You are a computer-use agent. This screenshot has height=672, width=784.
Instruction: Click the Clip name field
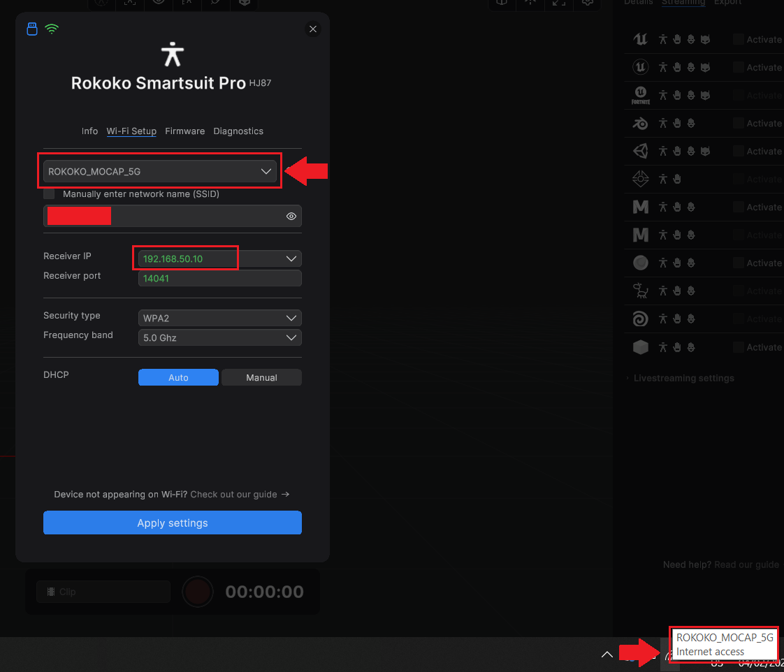(x=103, y=592)
